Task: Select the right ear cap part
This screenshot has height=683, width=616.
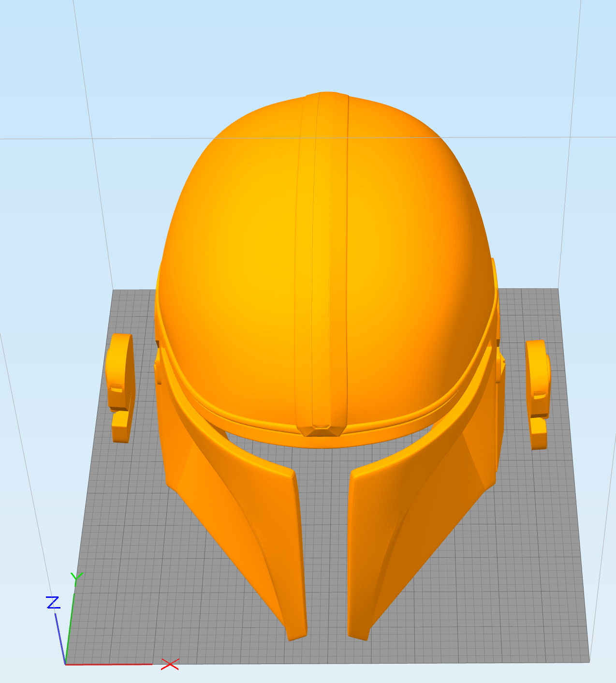Action: pyautogui.click(x=538, y=394)
